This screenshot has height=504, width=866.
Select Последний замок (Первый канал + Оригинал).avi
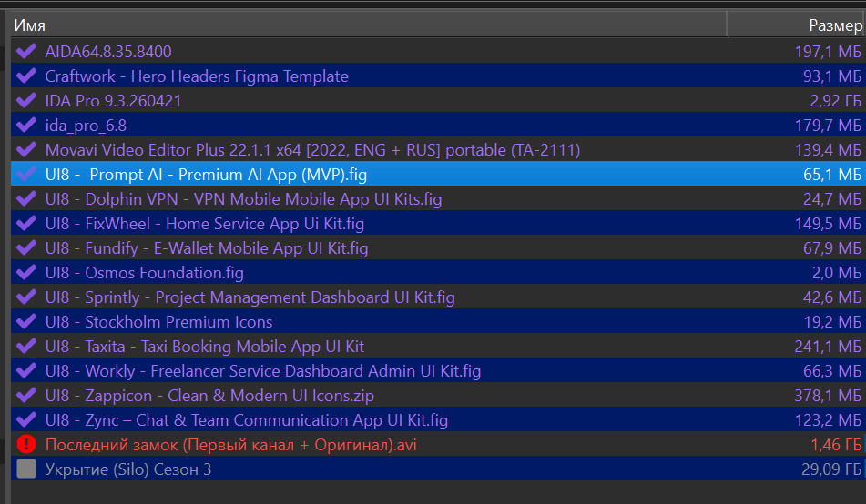[231, 445]
